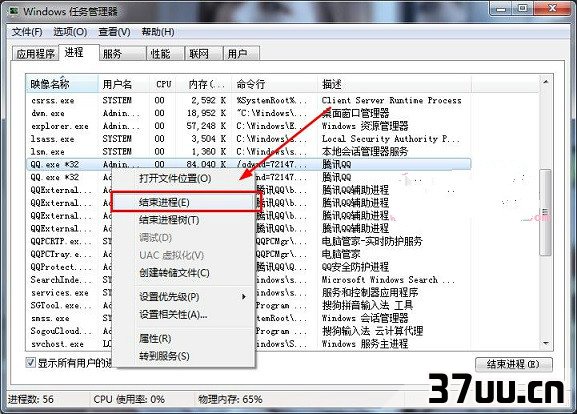Click the Task Manager title bar icon
The height and width of the screenshot is (414, 577).
pos(14,11)
